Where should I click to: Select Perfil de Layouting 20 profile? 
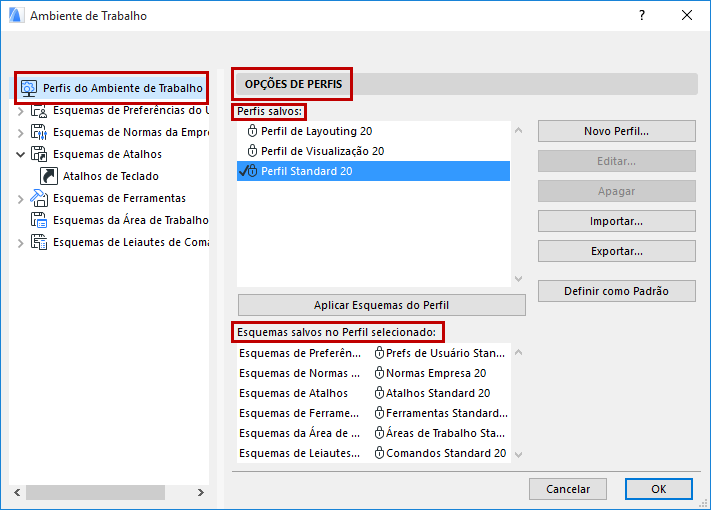click(316, 131)
